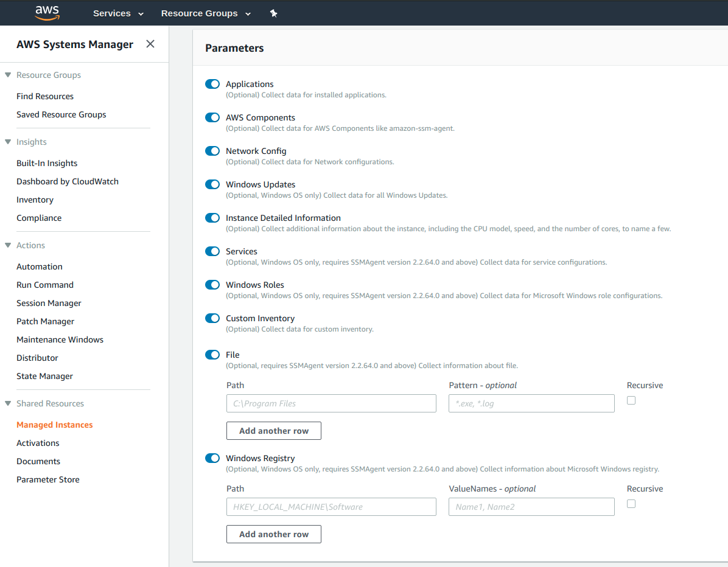The width and height of the screenshot is (728, 567).
Task: Open the Services dropdown menu
Action: (x=119, y=13)
